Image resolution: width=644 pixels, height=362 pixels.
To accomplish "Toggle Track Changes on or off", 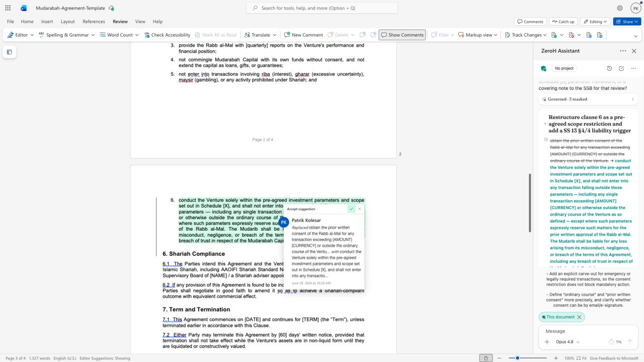I will coord(523,35).
